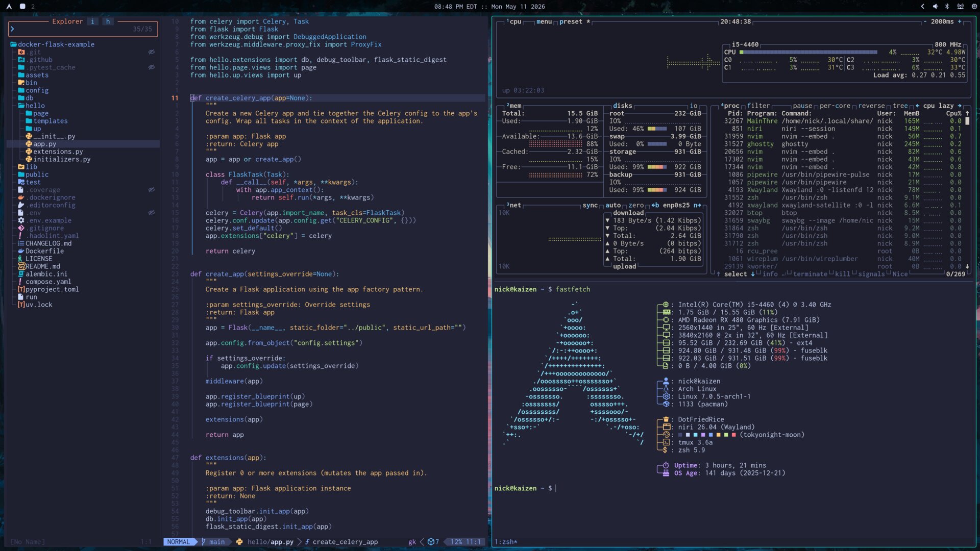
Task: Click the Python icon beside initializers.py
Action: pos(29,159)
